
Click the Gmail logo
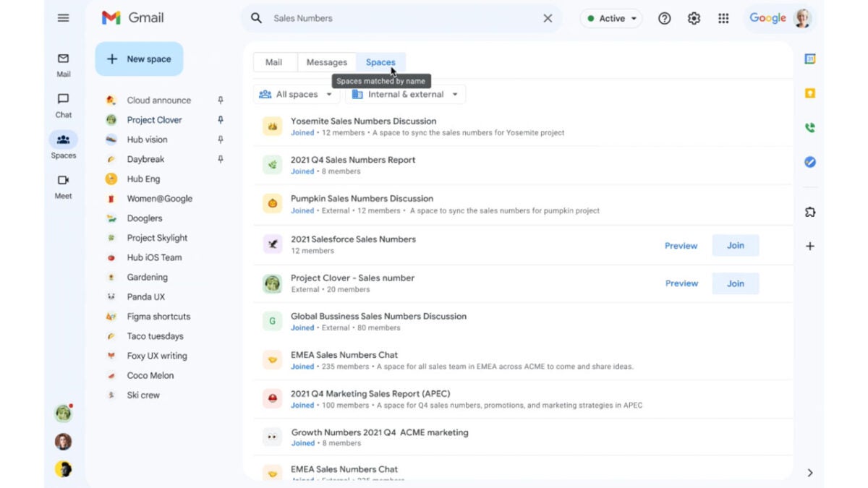coord(132,18)
